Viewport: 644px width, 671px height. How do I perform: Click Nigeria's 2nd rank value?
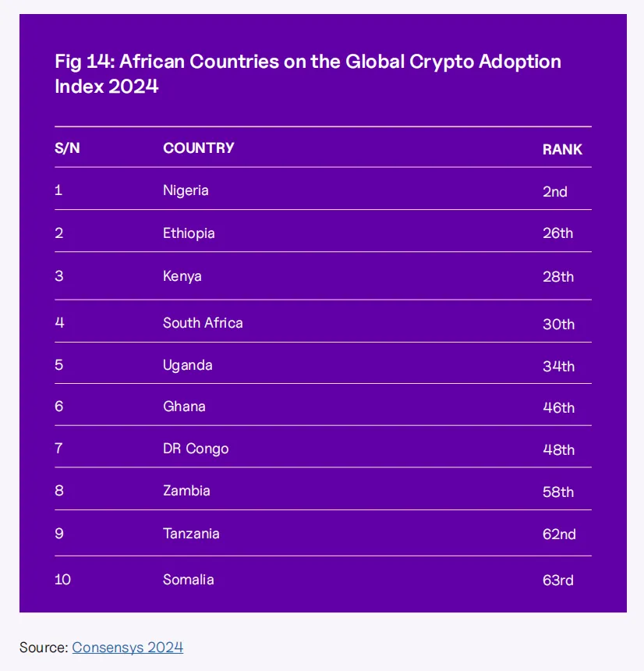point(555,191)
